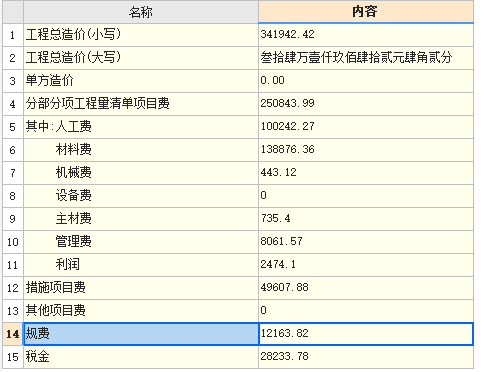Image resolution: width=482 pixels, height=372 pixels.
Task: Select the 措施项目费 name cell
Action: 141,288
